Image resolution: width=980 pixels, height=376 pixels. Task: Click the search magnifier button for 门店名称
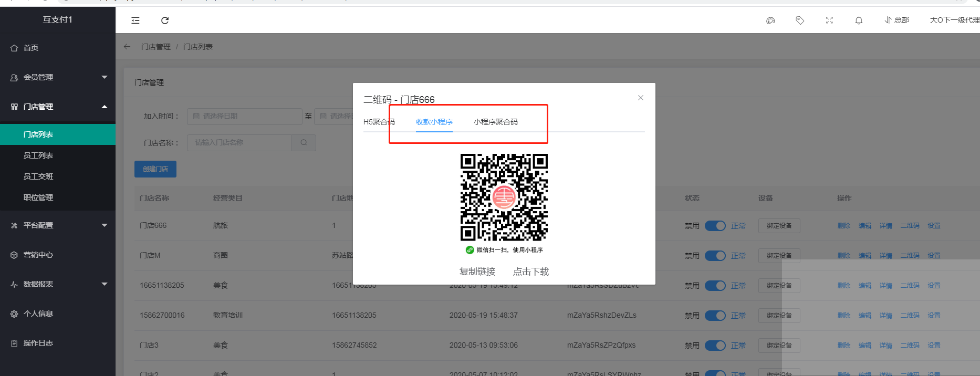304,143
